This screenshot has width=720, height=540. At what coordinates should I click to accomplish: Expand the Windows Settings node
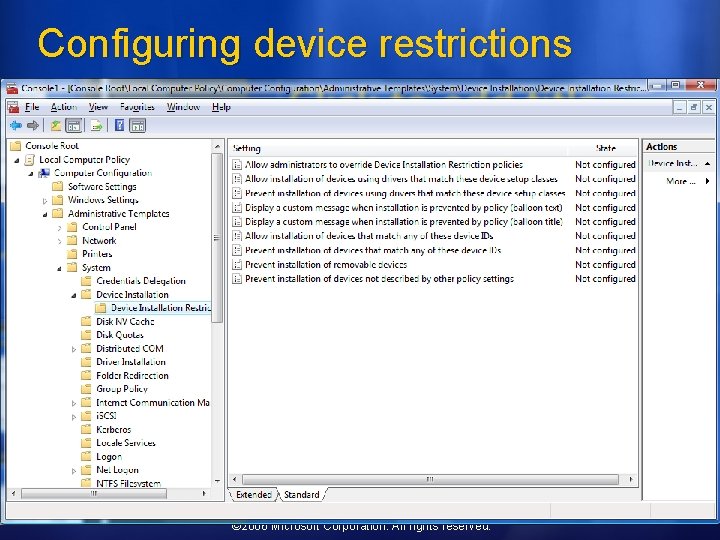click(45, 201)
